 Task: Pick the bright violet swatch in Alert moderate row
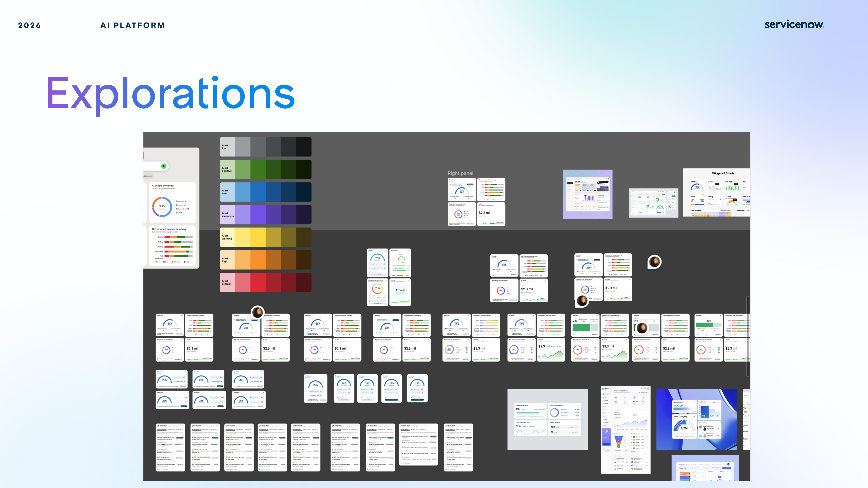(x=258, y=215)
